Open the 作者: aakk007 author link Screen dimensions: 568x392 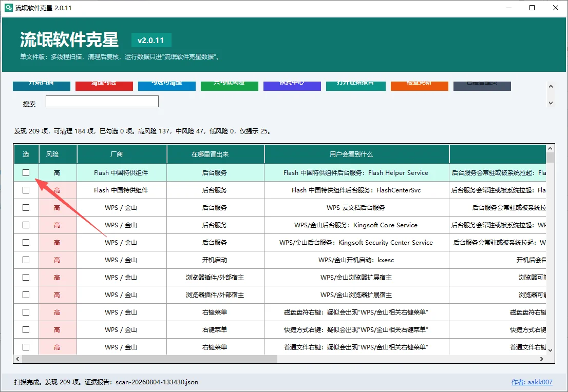tap(532, 382)
